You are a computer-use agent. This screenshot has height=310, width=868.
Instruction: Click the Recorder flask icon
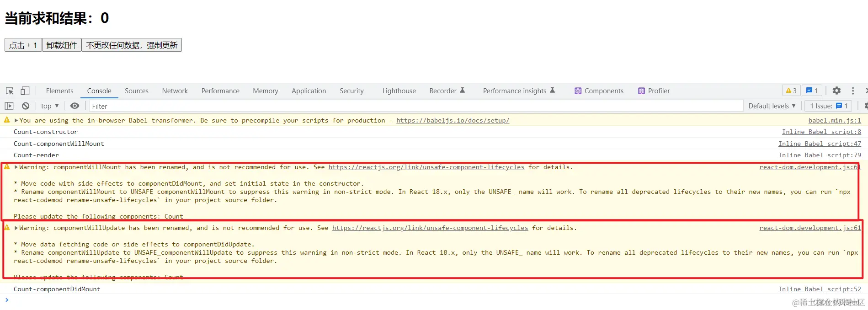462,91
